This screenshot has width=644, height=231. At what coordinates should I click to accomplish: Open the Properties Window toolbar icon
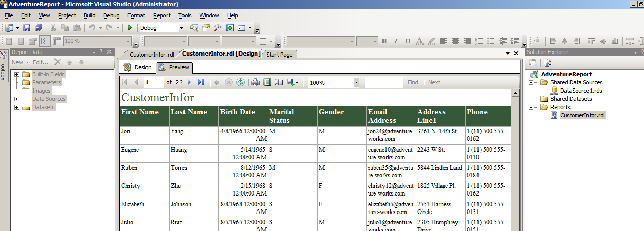pyautogui.click(x=206, y=28)
